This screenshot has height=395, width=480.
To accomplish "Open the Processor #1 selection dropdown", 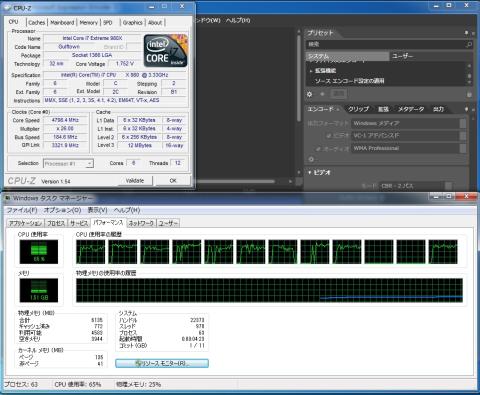I will pos(68,163).
